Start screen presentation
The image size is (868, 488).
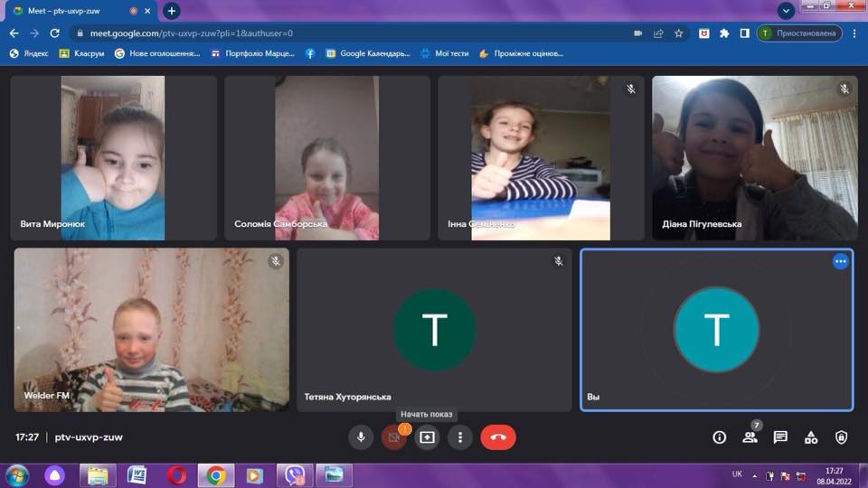tap(427, 437)
